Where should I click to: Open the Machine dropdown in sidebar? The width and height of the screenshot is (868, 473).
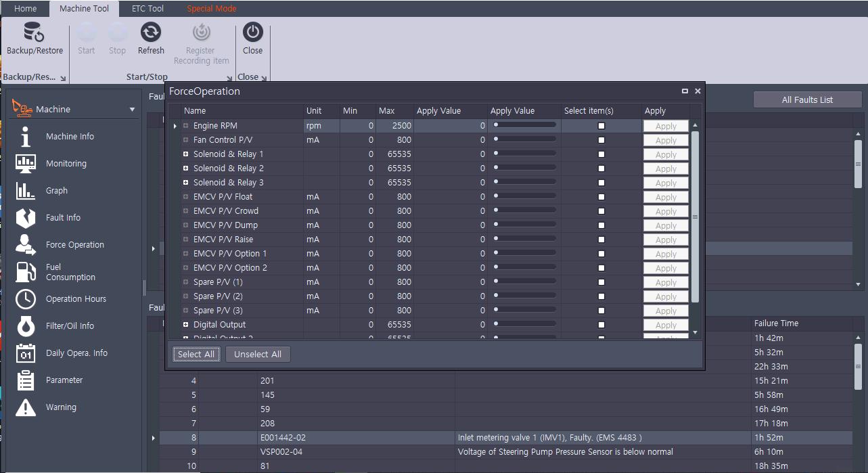coord(132,110)
